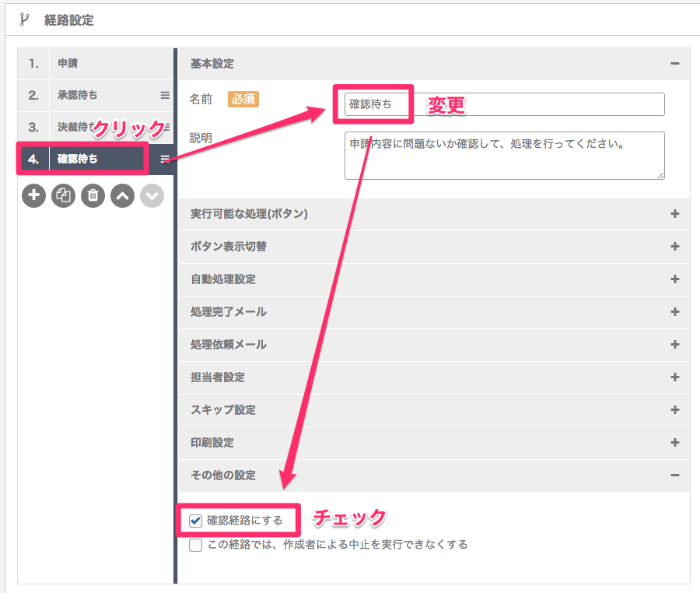Select route 2 承認待ち
Screen dimensions: 700x593
[95, 95]
